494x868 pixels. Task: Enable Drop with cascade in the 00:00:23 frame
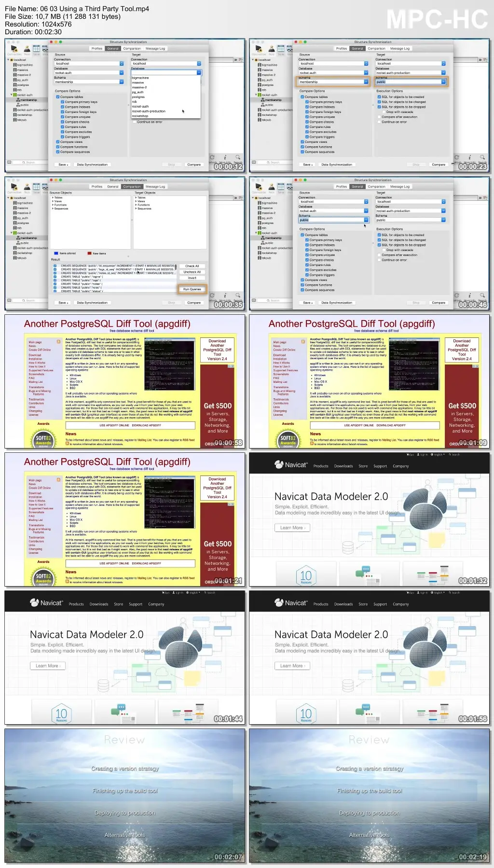click(x=384, y=112)
